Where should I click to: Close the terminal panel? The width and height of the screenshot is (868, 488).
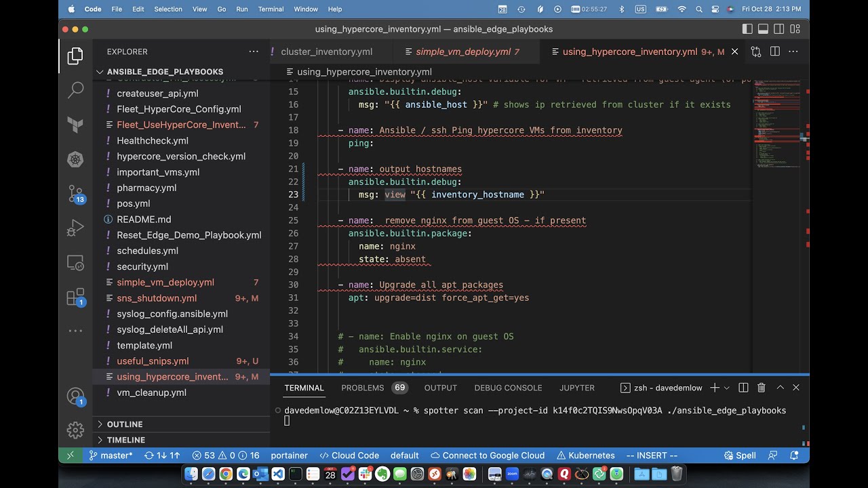796,388
